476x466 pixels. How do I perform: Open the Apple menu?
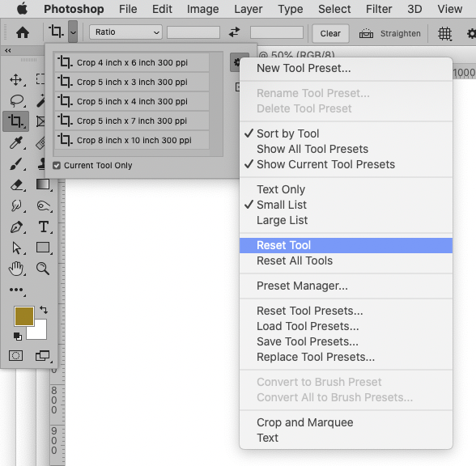(x=22, y=9)
